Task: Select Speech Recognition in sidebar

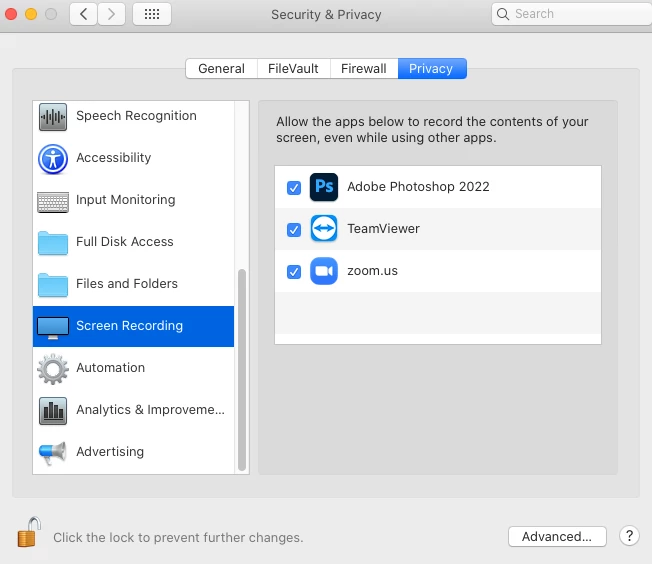Action: pos(136,116)
